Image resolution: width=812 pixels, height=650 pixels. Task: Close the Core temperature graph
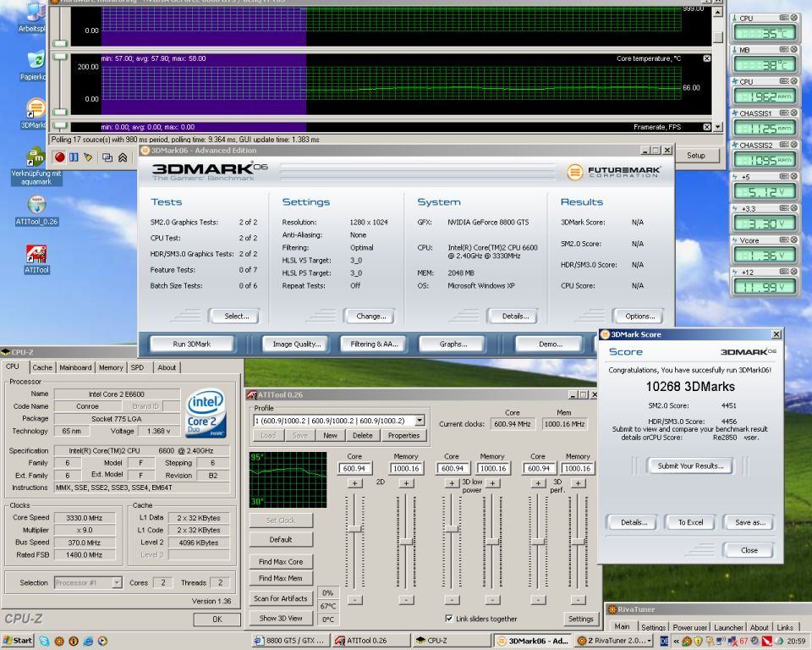point(707,58)
